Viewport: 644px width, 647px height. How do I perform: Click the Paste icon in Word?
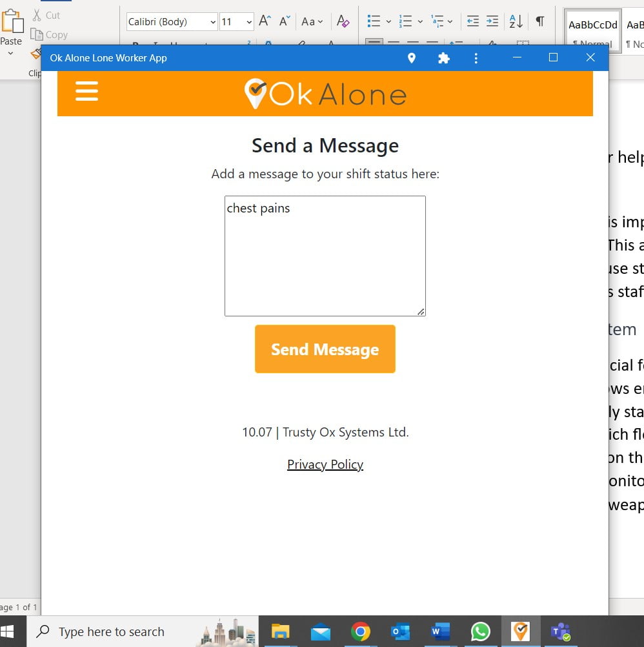coord(12,21)
